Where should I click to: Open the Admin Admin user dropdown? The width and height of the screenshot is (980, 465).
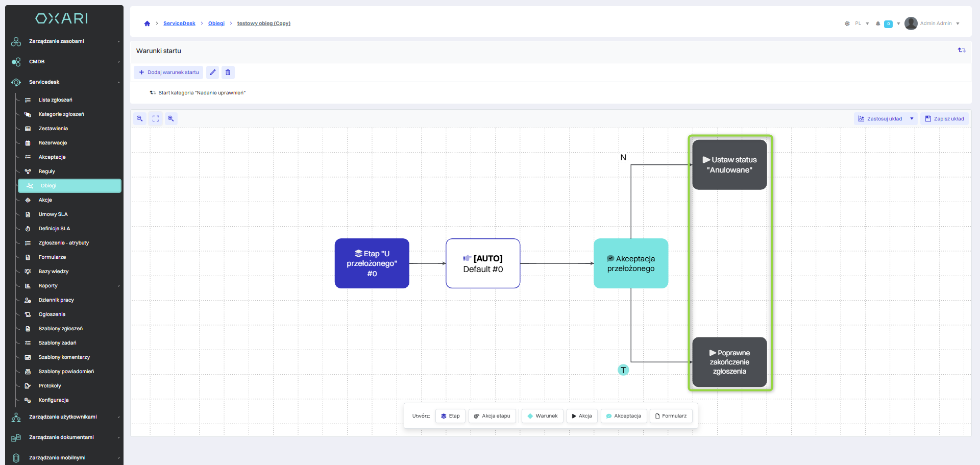tap(933, 23)
